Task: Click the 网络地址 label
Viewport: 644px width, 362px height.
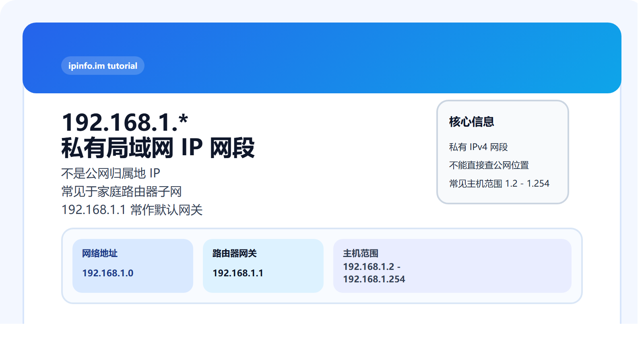Action: coord(100,253)
